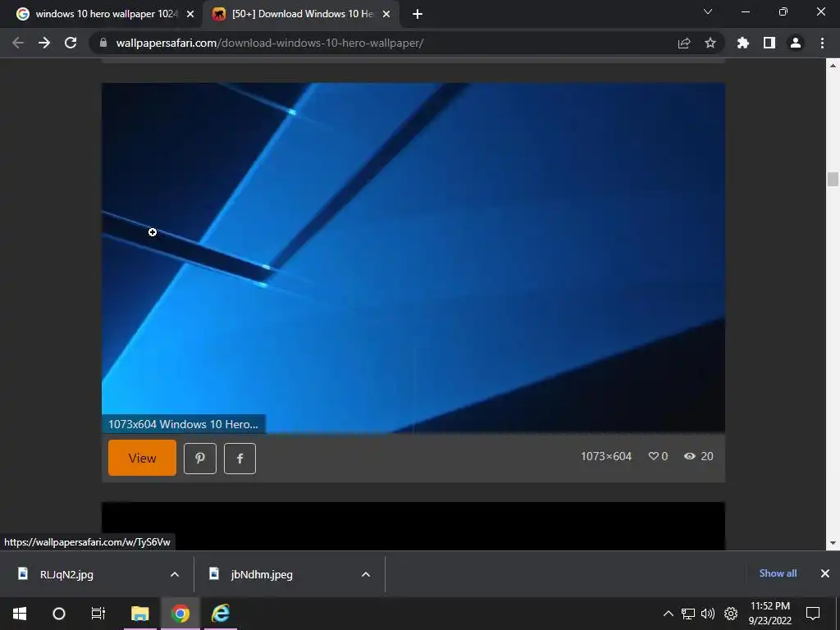Open the volume control
Image resolution: width=840 pixels, height=630 pixels.
click(708, 614)
